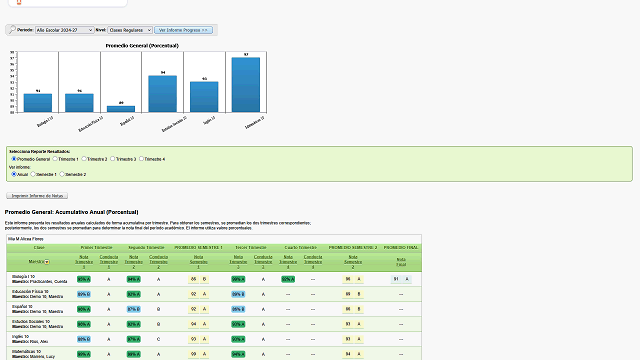This screenshot has height=360, width=640.
Task: Click the Nota Trimestre 4 column header
Action: coord(288,262)
